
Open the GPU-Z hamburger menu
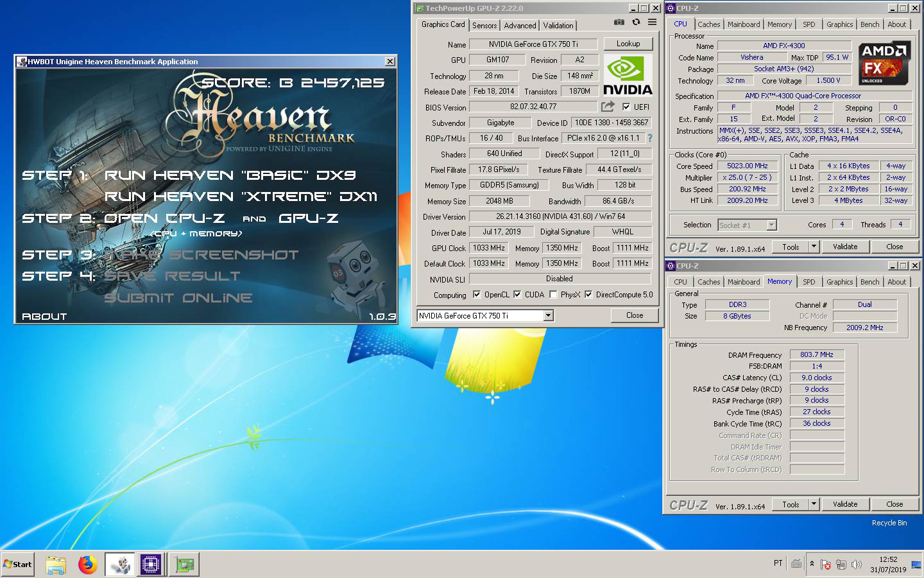click(652, 22)
